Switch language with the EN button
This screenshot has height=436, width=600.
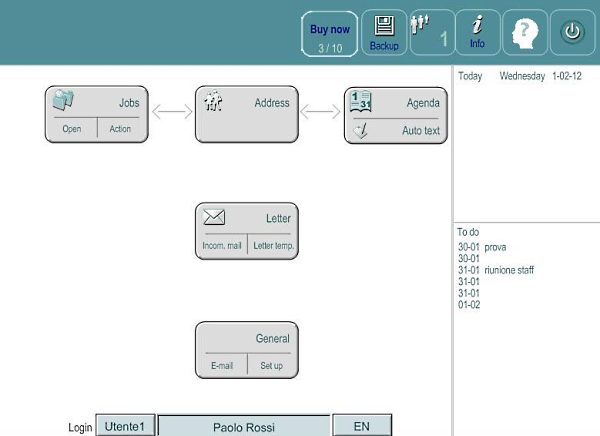coord(361,426)
